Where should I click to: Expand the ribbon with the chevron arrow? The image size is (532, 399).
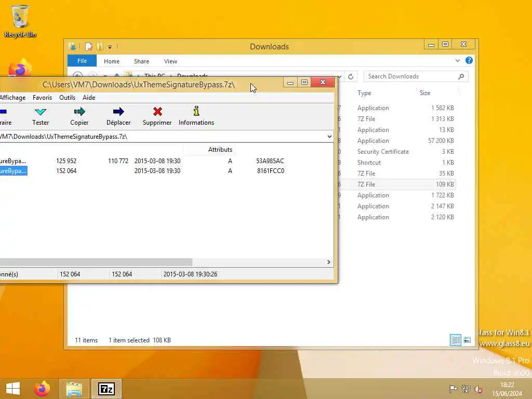pyautogui.click(x=457, y=61)
